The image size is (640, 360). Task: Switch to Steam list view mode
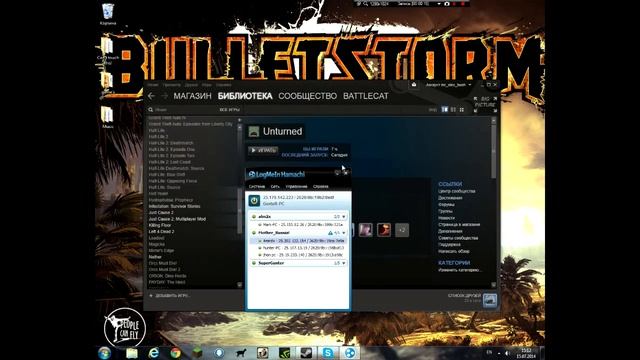coord(453,110)
